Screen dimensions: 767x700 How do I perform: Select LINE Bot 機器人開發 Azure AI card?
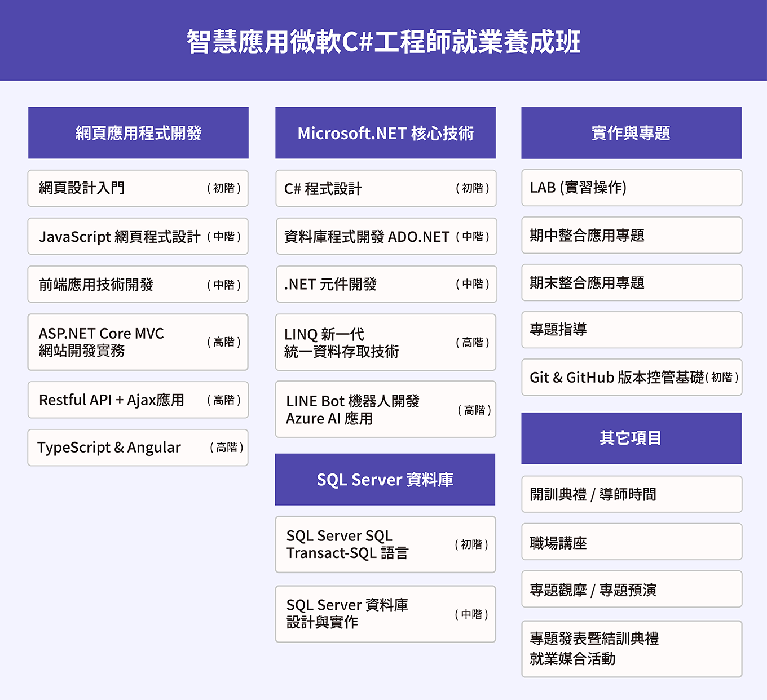coord(386,409)
